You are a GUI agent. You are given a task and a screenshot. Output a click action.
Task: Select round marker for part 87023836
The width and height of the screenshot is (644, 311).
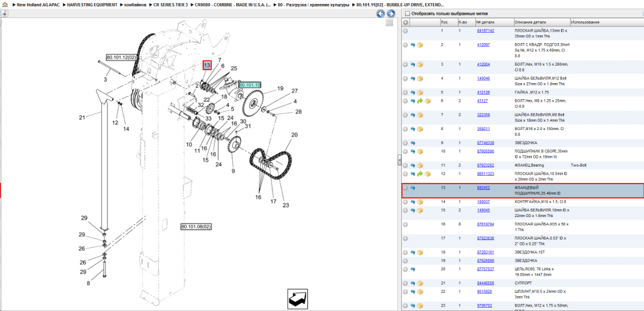tap(405, 238)
